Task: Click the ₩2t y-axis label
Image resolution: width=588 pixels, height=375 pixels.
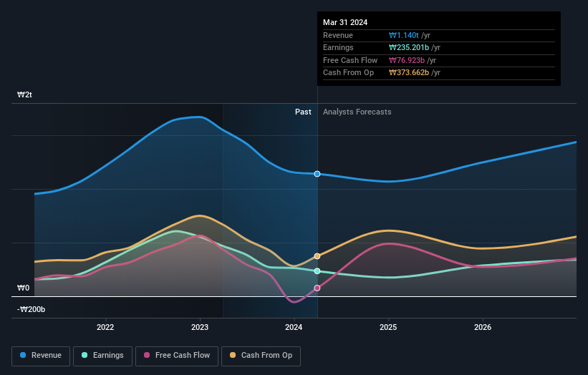Action: [x=24, y=94]
